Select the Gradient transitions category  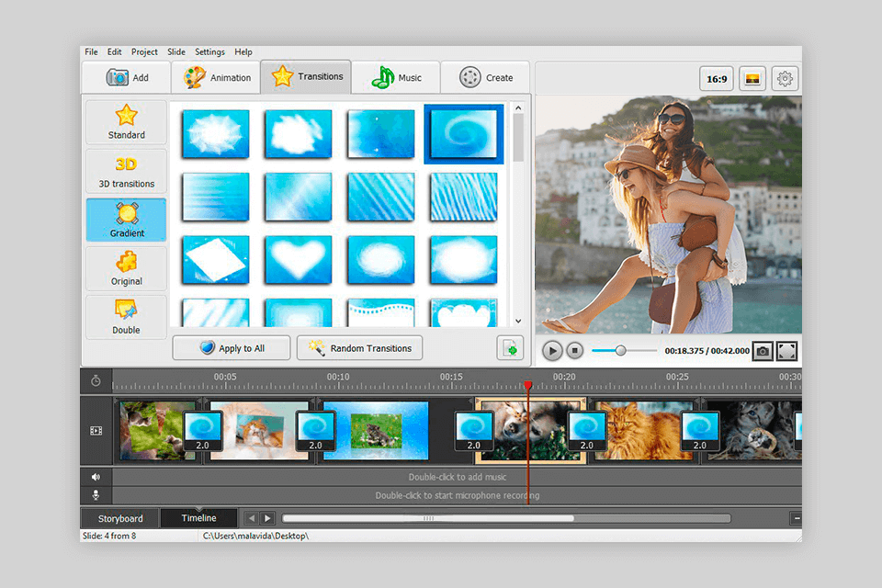tap(127, 220)
